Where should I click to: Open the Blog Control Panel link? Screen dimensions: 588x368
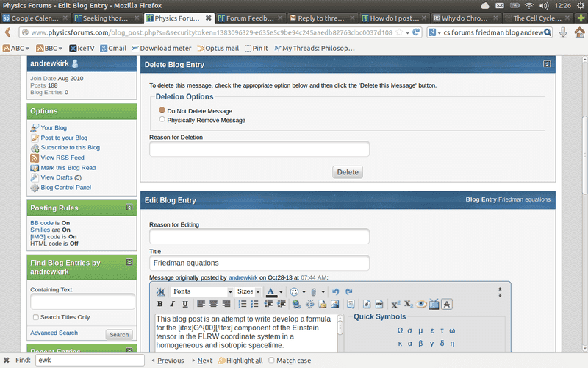65,188
